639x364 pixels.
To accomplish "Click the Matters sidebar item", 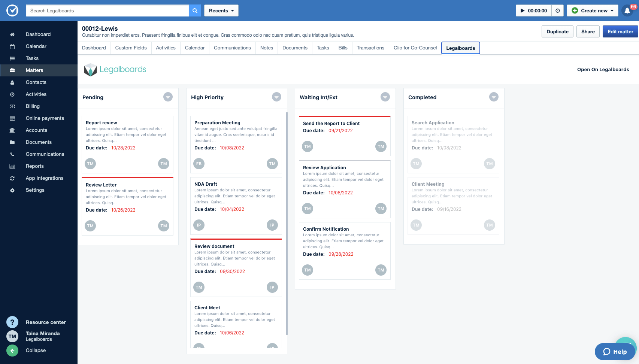I will 39,70.
